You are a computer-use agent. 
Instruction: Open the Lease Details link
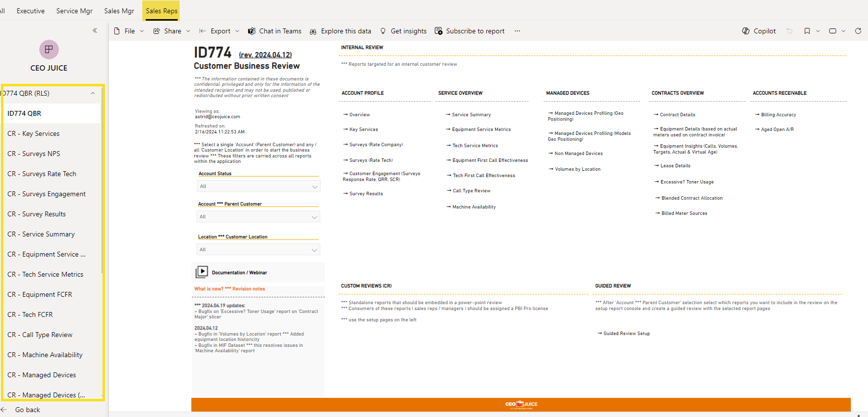[x=672, y=166]
